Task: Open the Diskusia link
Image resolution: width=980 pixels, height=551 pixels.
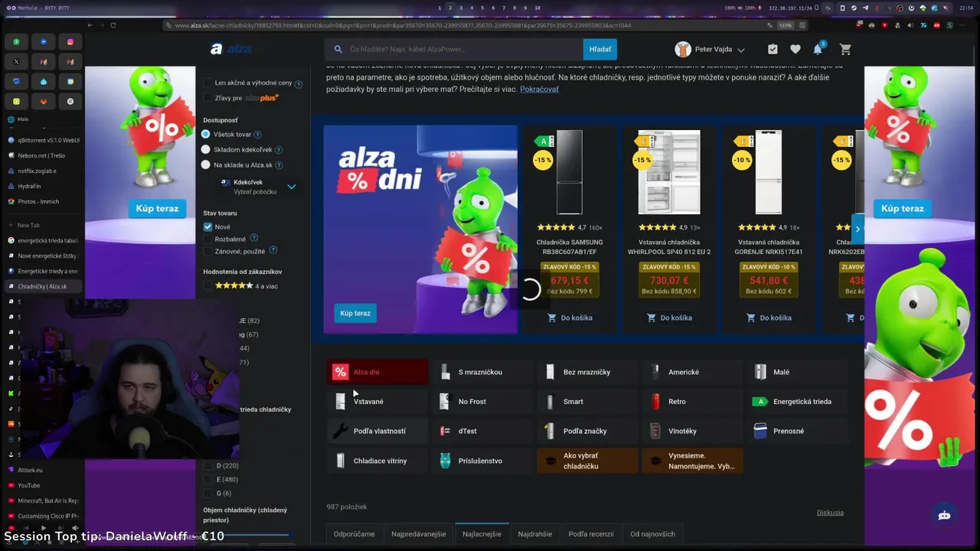Action: click(830, 513)
